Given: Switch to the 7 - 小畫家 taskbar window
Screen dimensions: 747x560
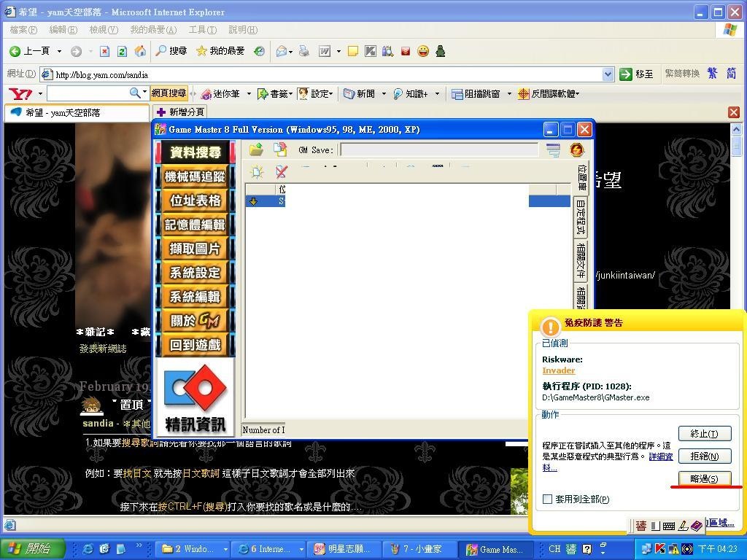Looking at the screenshot, I should pyautogui.click(x=418, y=549).
